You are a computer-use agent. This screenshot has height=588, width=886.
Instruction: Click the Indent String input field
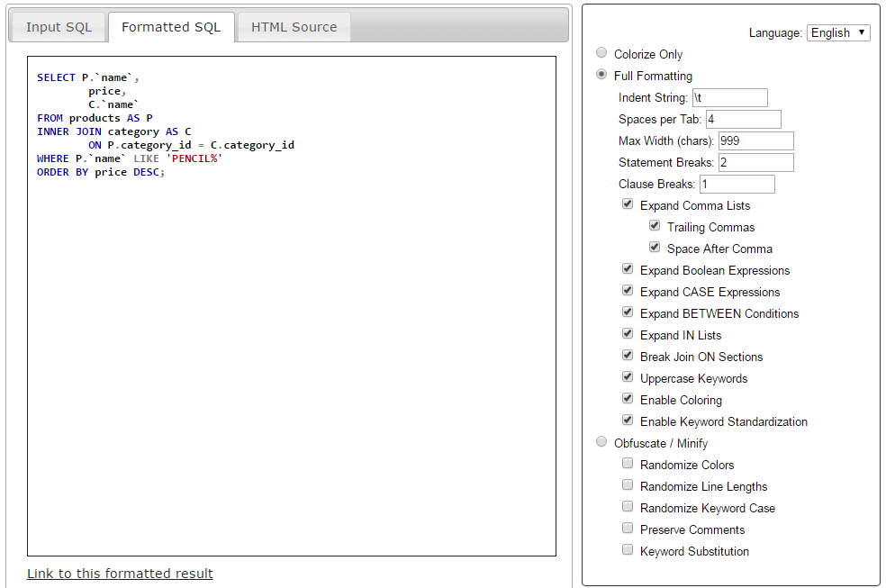pos(730,97)
